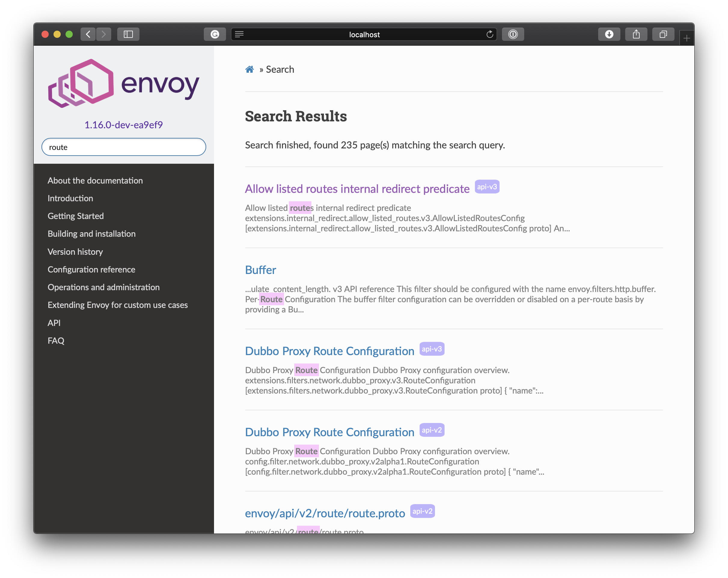
Task: Open 'Allow listed routes internal redirect predicate' result
Action: [357, 189]
